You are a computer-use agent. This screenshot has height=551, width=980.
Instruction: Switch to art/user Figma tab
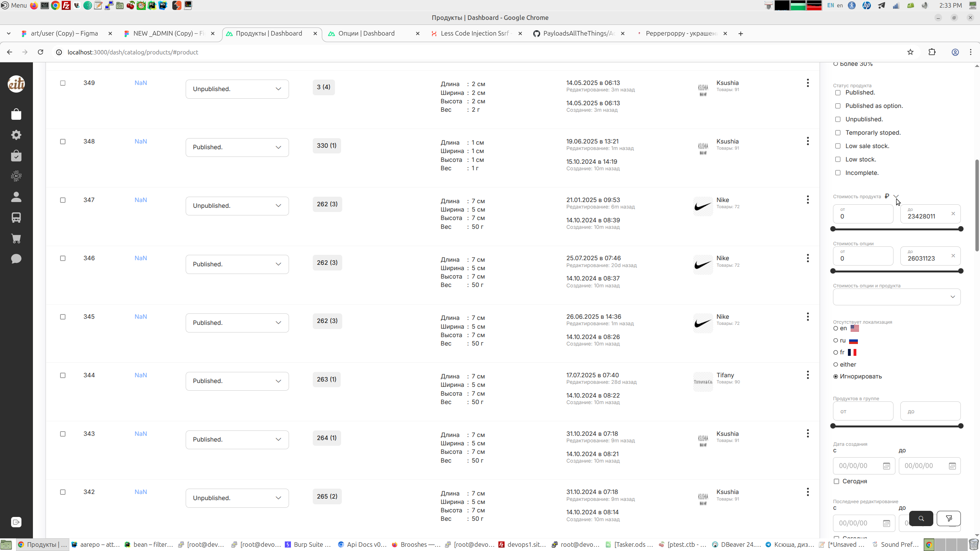pyautogui.click(x=64, y=33)
